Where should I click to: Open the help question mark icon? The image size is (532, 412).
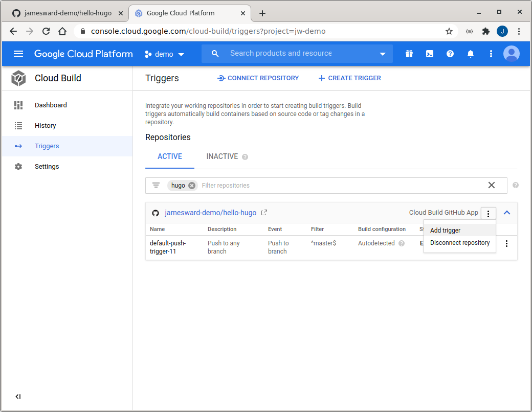[450, 54]
